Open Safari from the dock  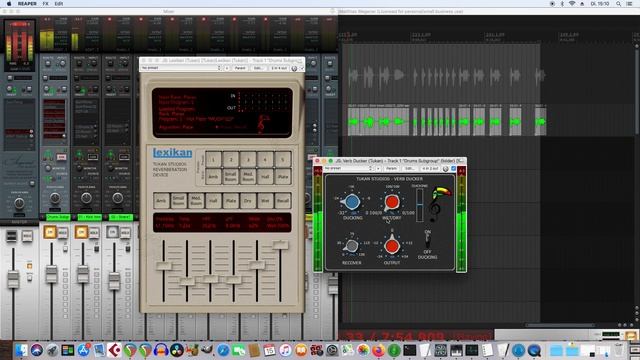coord(223,350)
